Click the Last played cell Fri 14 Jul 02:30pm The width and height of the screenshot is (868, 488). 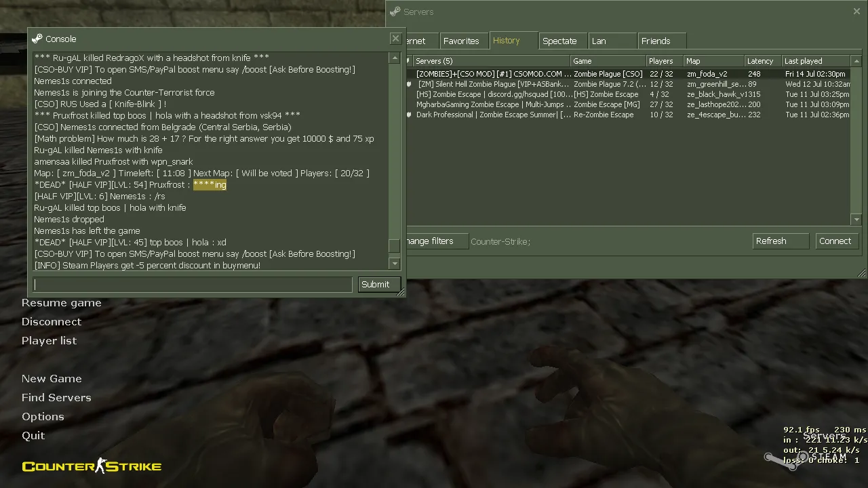(815, 74)
